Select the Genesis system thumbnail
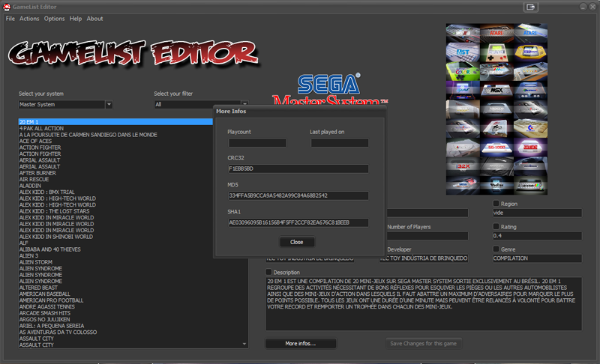 [x=530, y=166]
